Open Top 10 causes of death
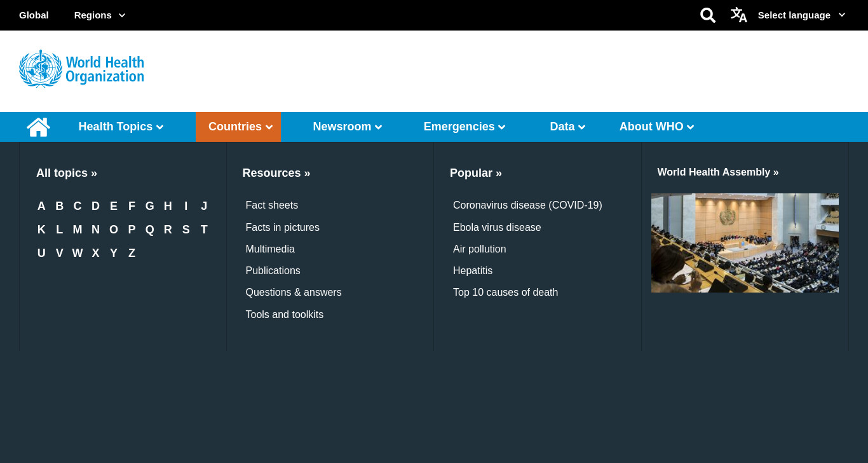The height and width of the screenshot is (463, 868). 506,293
